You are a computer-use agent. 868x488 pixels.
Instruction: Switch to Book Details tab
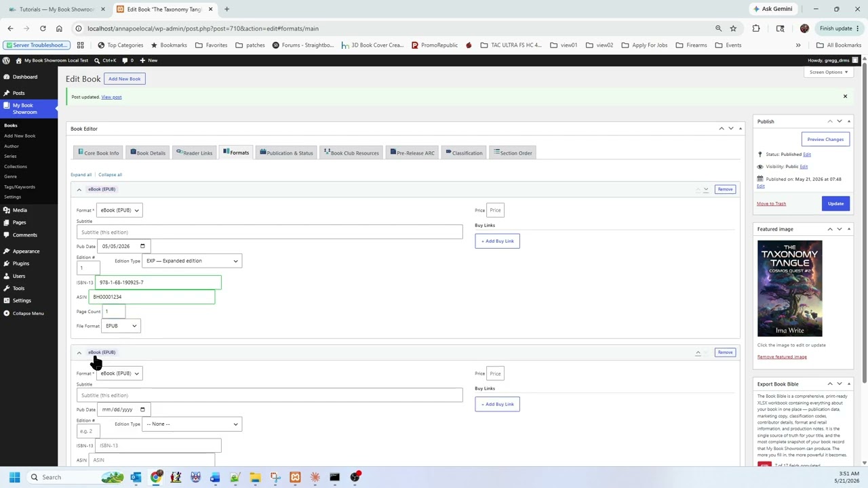(x=148, y=153)
